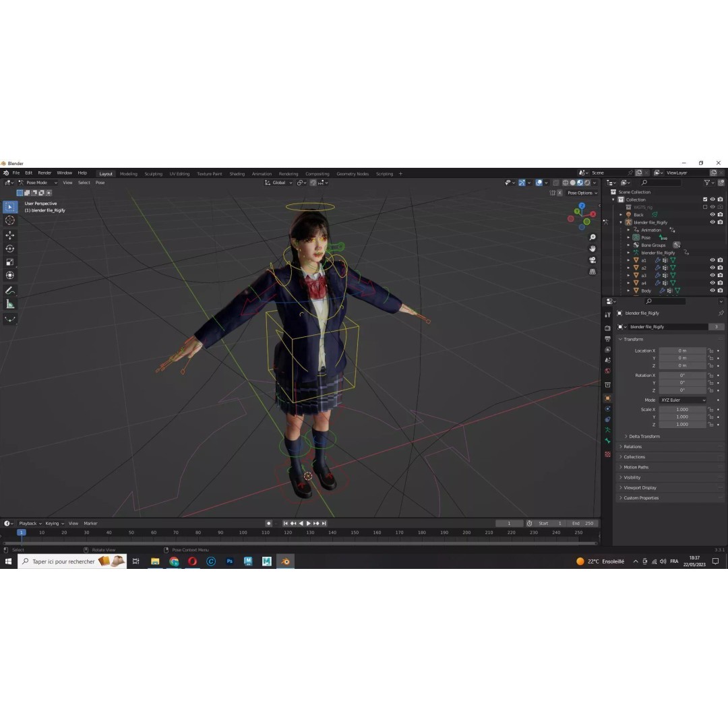Click the Zoom view magnifier icon
Viewport: 728px width, 728px height.
coord(593,237)
